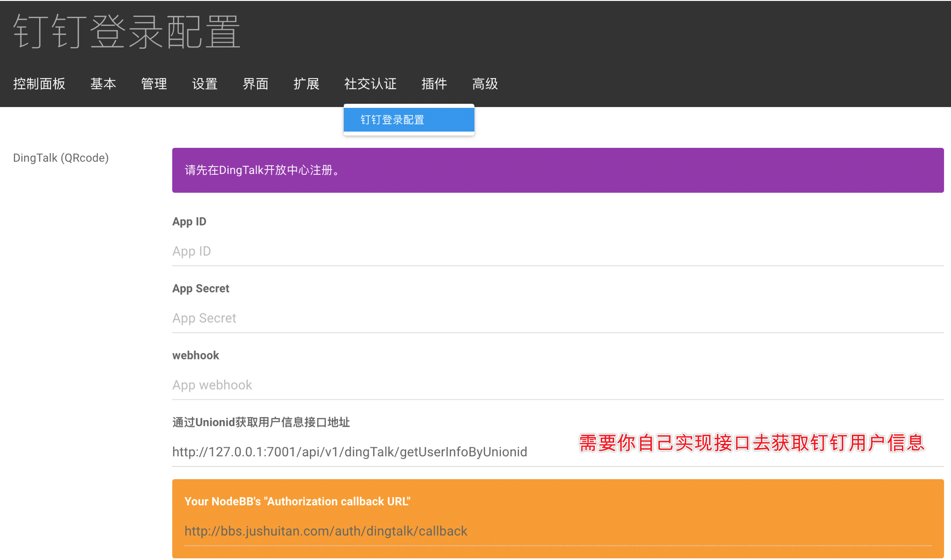Click the App webhook input field
The height and width of the screenshot is (560, 951).
tap(557, 385)
